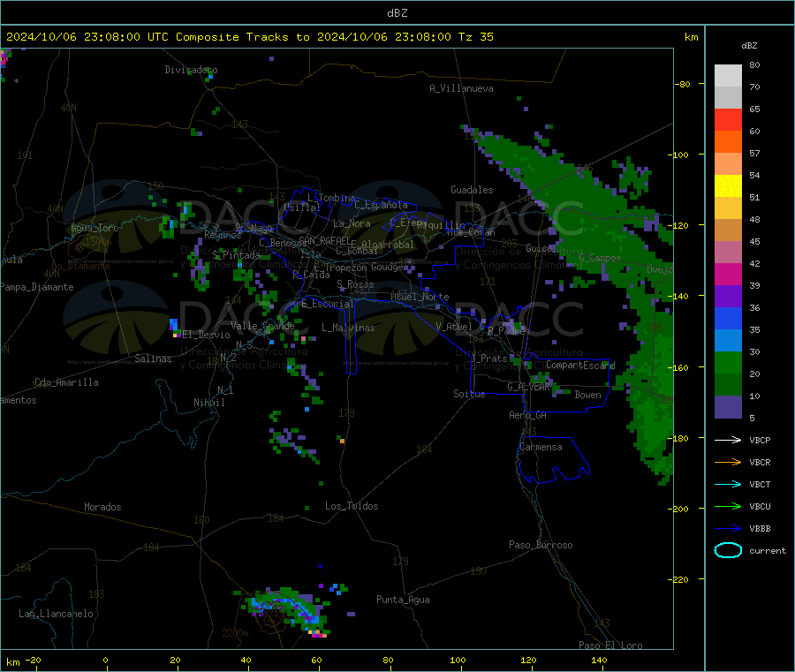
Task: Click the Carmensa label
Action: [541, 447]
